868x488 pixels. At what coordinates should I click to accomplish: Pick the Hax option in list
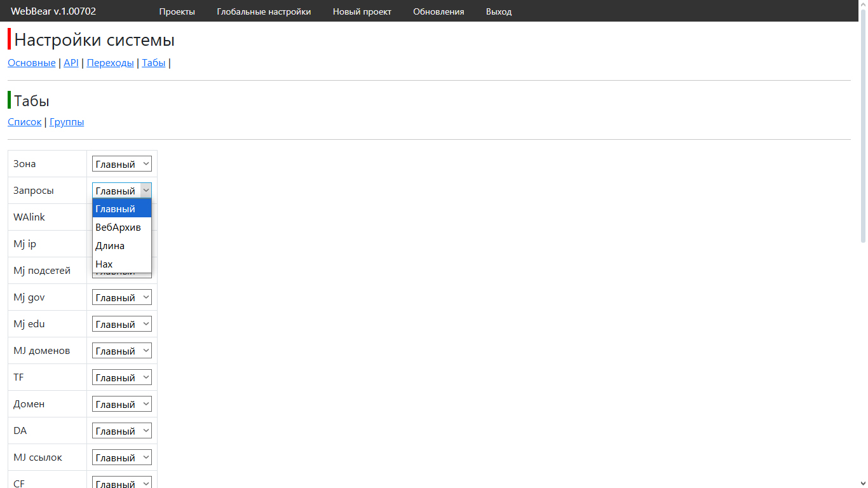(x=104, y=264)
